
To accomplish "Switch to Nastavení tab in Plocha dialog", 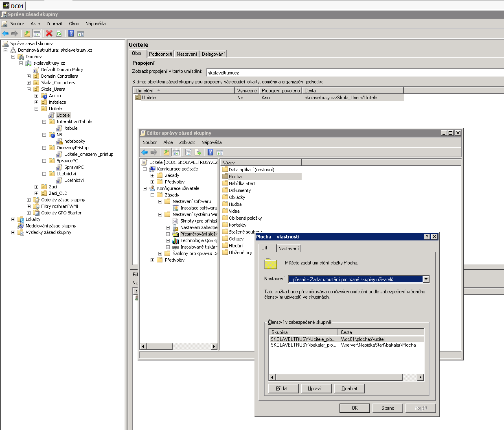I will pos(289,248).
